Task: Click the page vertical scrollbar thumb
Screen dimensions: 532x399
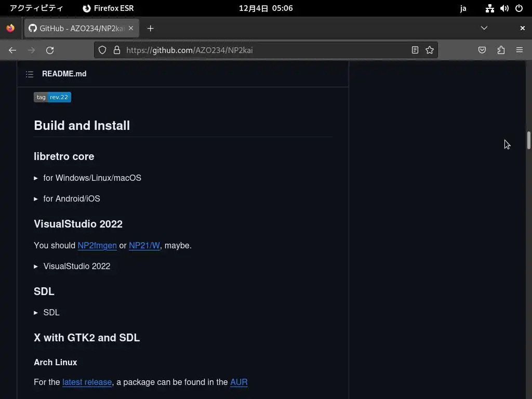Action: [x=528, y=140]
